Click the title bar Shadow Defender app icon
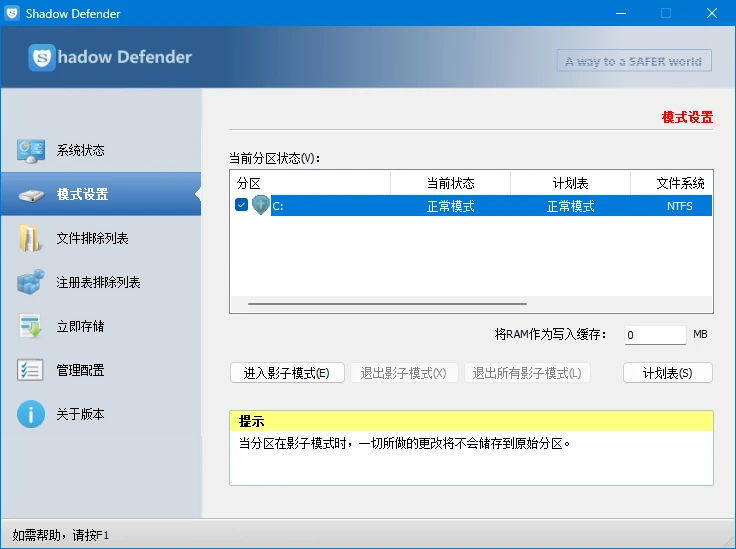 pyautogui.click(x=12, y=13)
